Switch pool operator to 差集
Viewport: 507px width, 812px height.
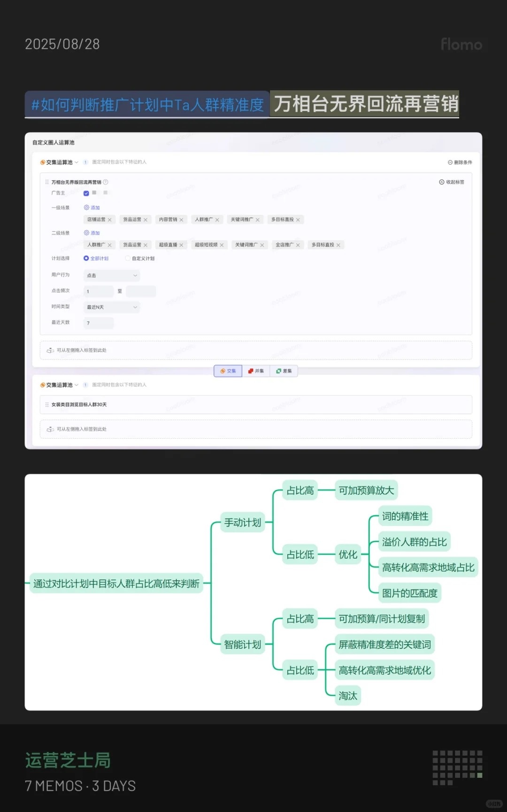coord(284,371)
